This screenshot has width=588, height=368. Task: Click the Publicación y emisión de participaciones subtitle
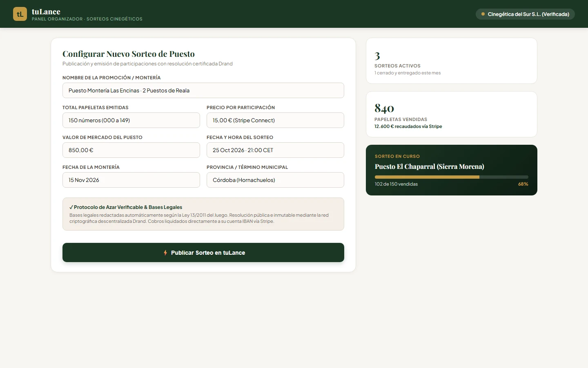tap(147, 64)
